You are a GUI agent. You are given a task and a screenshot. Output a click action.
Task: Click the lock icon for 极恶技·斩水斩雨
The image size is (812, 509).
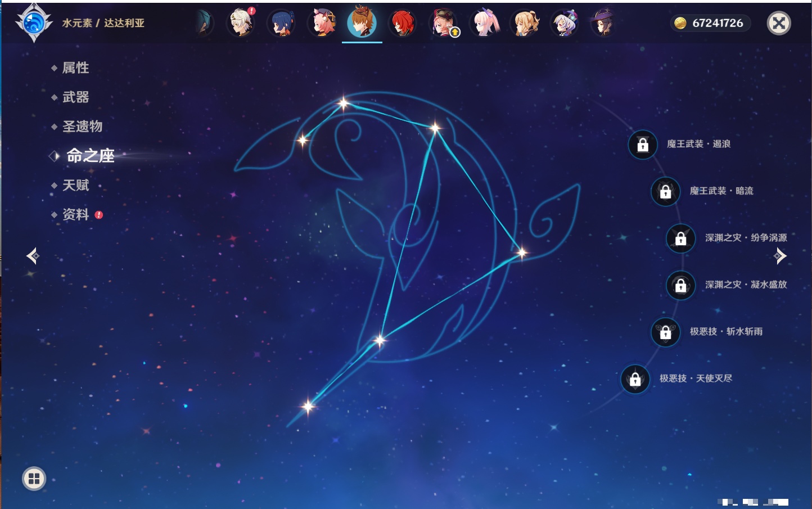[x=666, y=332]
